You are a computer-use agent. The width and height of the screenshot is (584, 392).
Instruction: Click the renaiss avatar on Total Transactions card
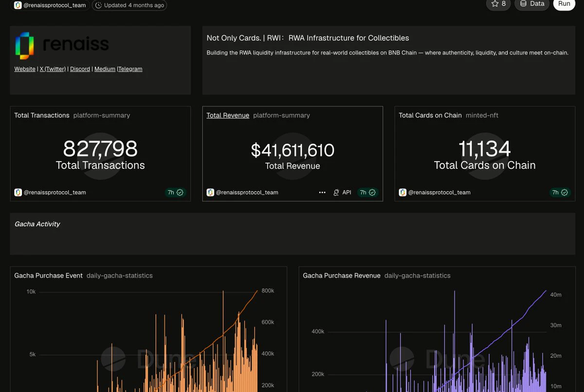18,193
